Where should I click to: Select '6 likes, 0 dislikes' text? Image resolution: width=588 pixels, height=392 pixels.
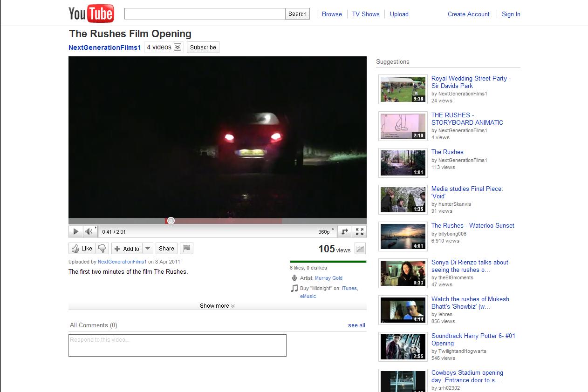(x=308, y=268)
